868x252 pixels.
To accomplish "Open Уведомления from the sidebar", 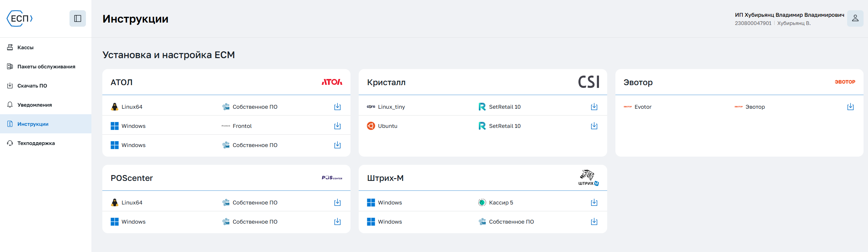I will click(35, 105).
